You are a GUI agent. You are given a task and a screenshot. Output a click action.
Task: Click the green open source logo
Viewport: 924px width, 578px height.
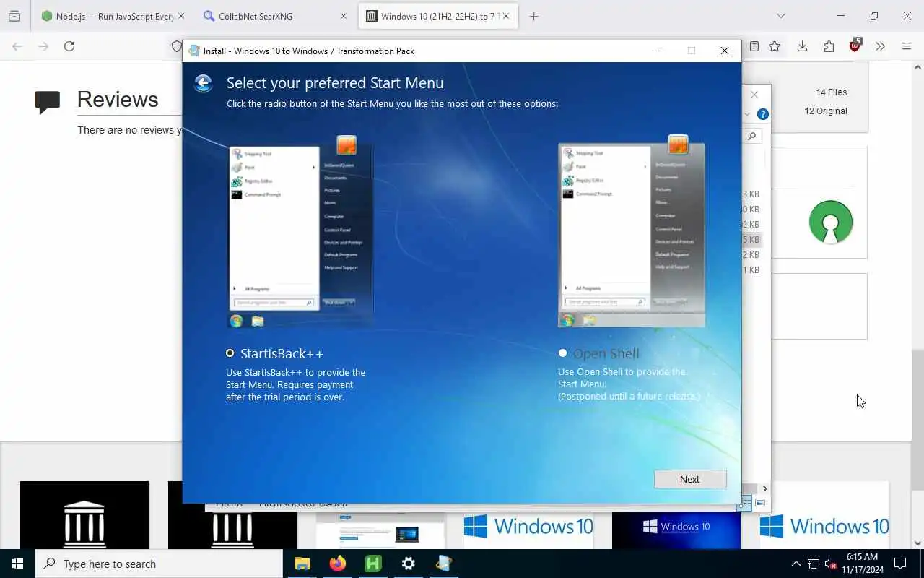(831, 222)
